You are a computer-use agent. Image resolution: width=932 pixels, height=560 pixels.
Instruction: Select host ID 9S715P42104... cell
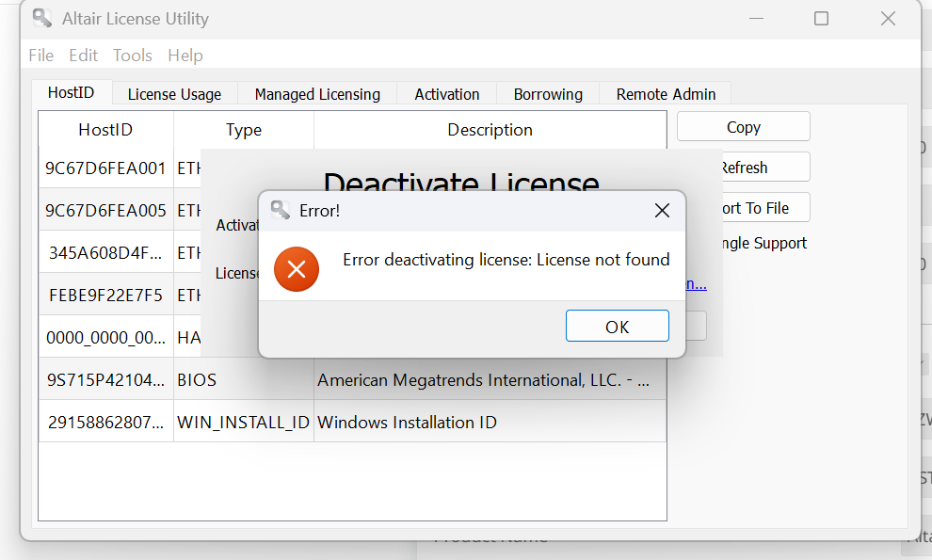click(x=105, y=379)
